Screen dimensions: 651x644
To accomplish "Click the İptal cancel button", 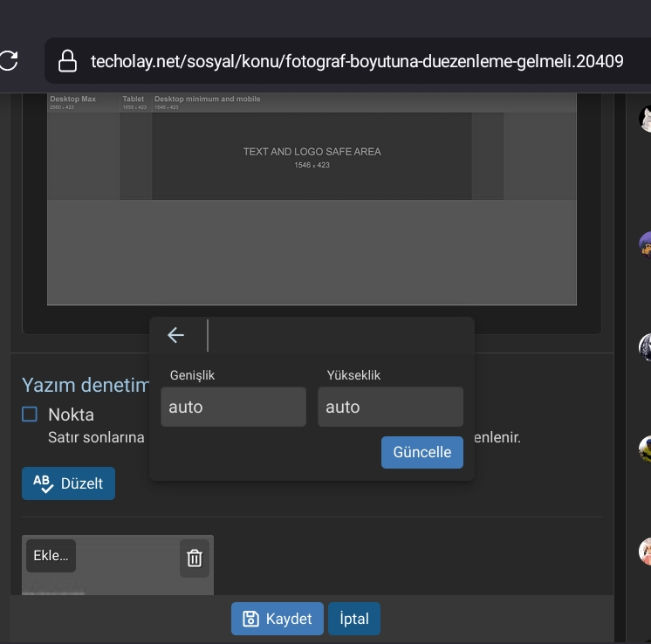I will pos(354,619).
